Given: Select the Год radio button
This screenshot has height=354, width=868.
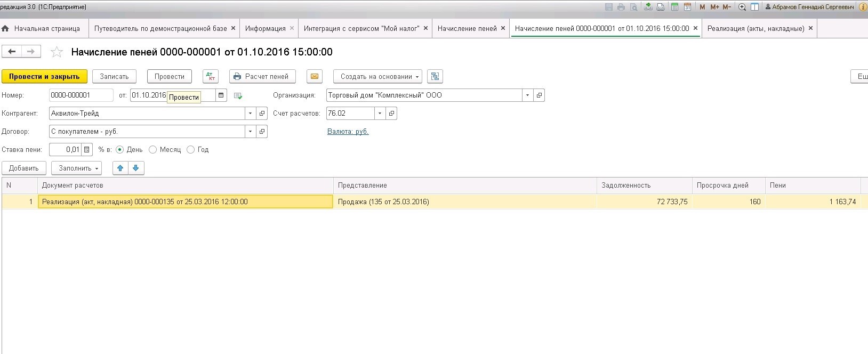Looking at the screenshot, I should point(191,150).
